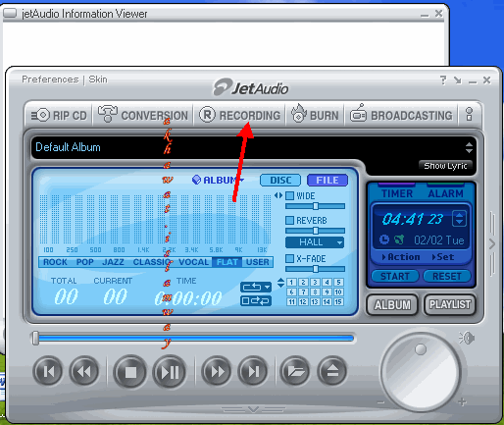Expand the bottom panel chevron
Viewport: 504px width, 425px height.
coord(253,409)
